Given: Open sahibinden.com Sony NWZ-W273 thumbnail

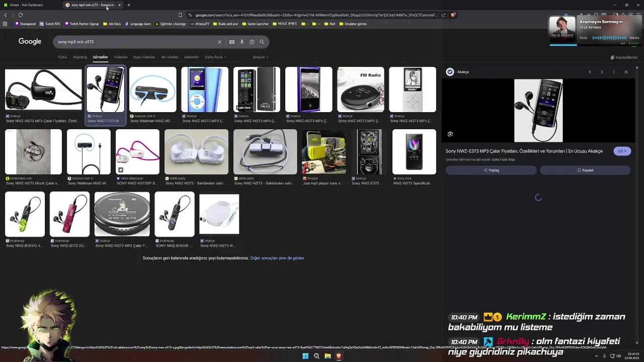Looking at the screenshot, I should point(33,152).
